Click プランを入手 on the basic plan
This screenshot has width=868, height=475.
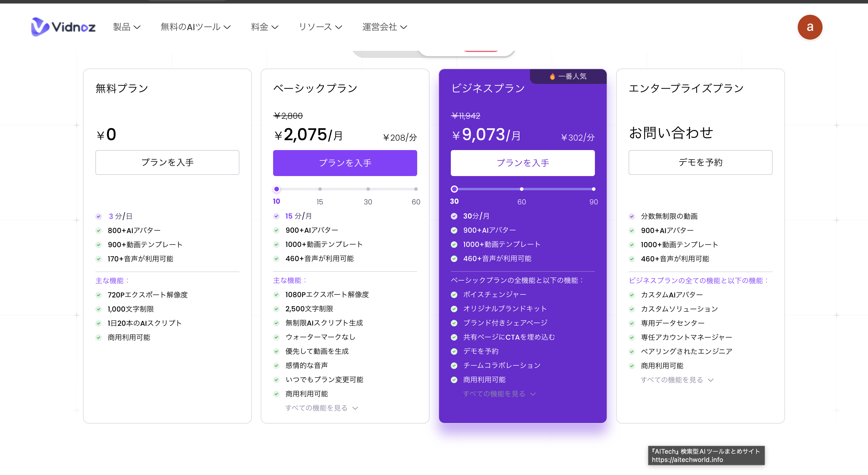point(345,163)
